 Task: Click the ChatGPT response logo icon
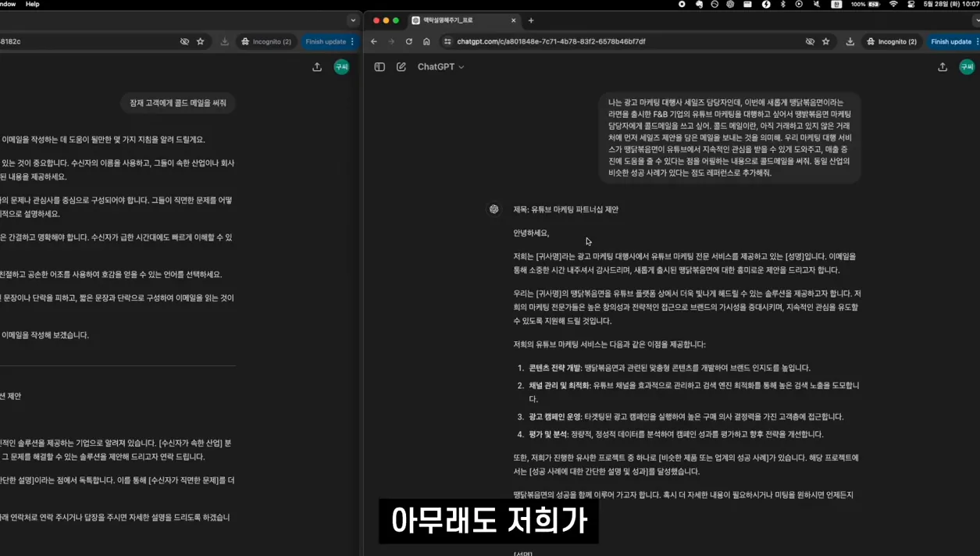pos(494,209)
